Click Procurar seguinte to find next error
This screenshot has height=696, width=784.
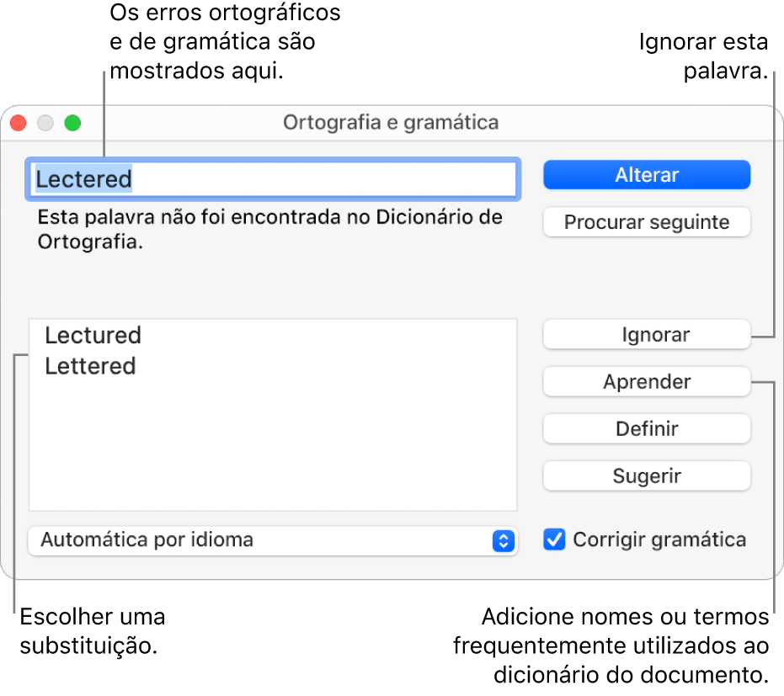[646, 223]
